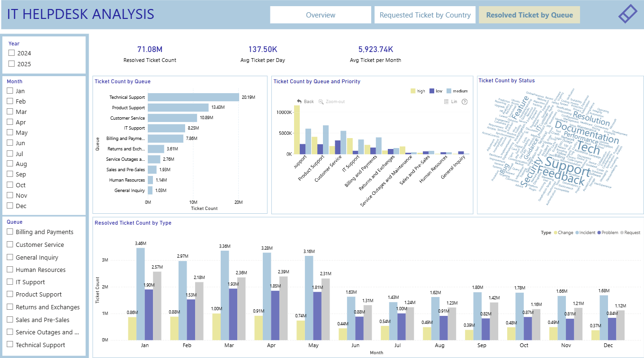Viewport: 644px width, 358px height.
Task: Enable the IT Support queue checkbox
Action: pyautogui.click(x=10, y=282)
